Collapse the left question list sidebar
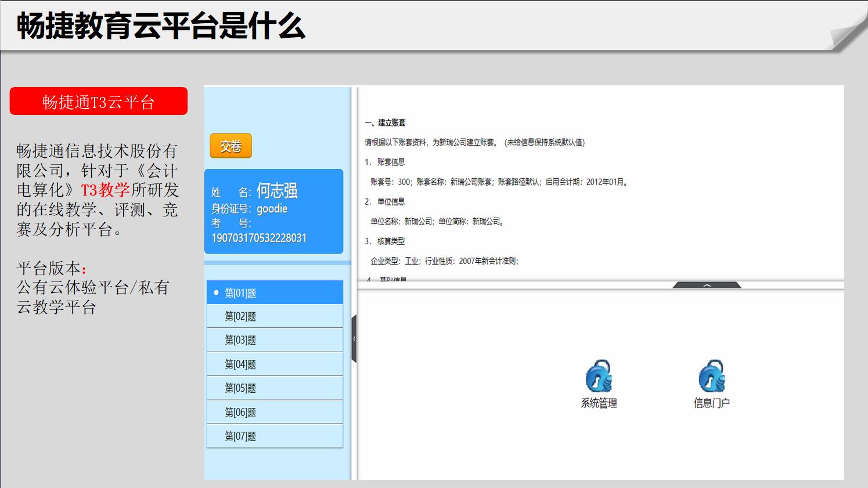The height and width of the screenshot is (488, 868). pyautogui.click(x=354, y=339)
